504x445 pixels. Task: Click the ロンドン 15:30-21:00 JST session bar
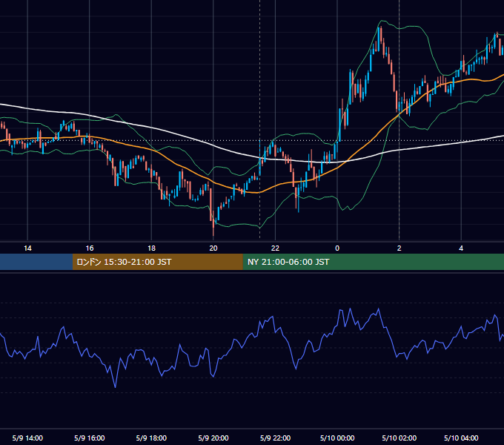point(157,262)
